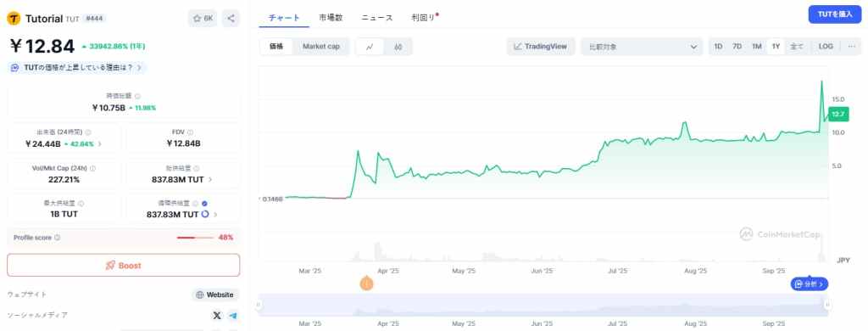Open the Telegram social link

pyautogui.click(x=233, y=316)
